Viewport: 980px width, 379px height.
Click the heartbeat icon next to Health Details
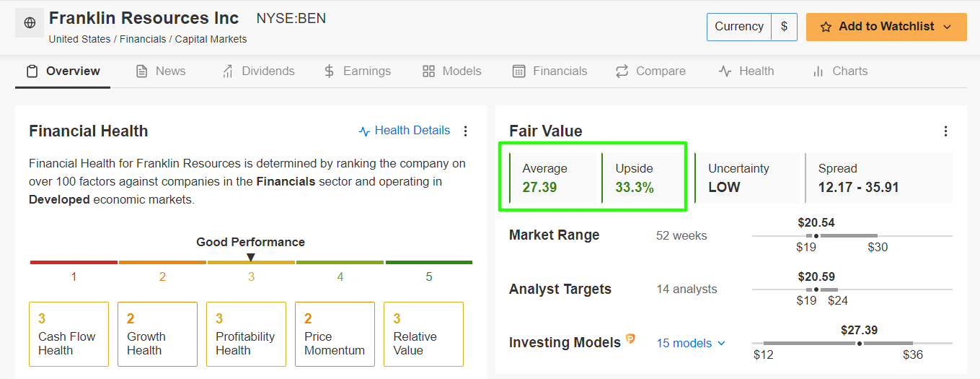point(364,131)
